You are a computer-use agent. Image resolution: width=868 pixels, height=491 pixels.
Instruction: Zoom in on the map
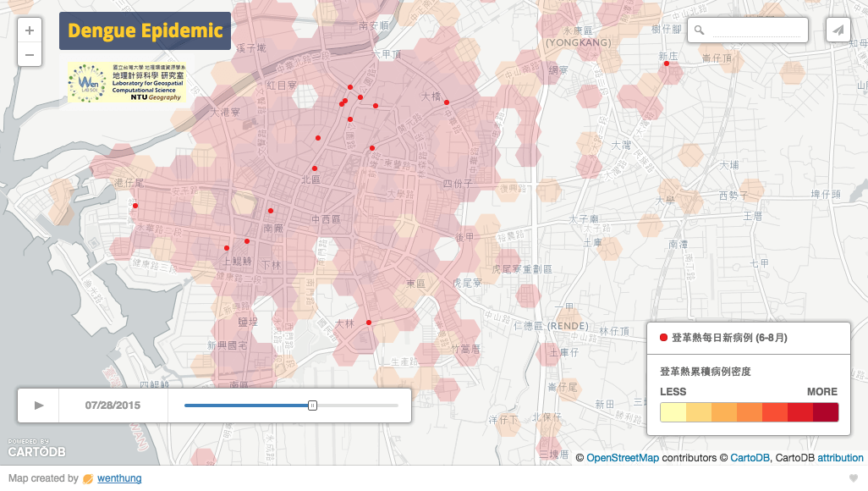tap(29, 30)
